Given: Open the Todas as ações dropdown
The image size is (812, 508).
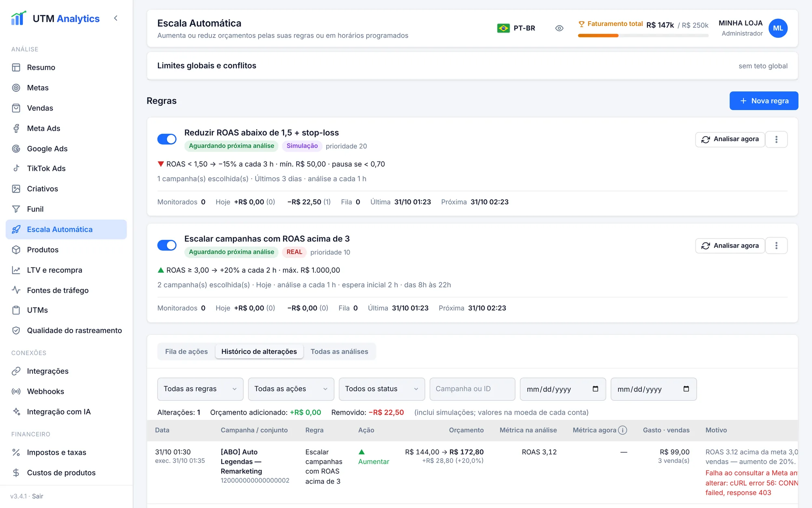Looking at the screenshot, I should 291,389.
